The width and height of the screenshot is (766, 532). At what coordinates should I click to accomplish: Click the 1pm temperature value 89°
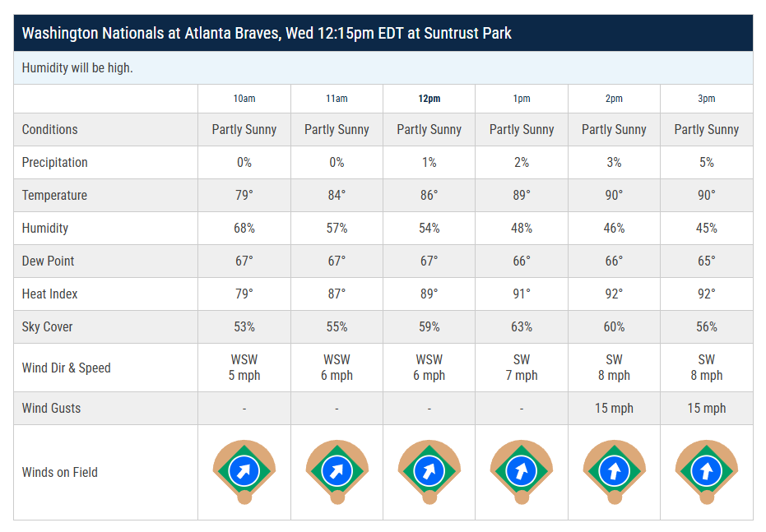pyautogui.click(x=522, y=196)
